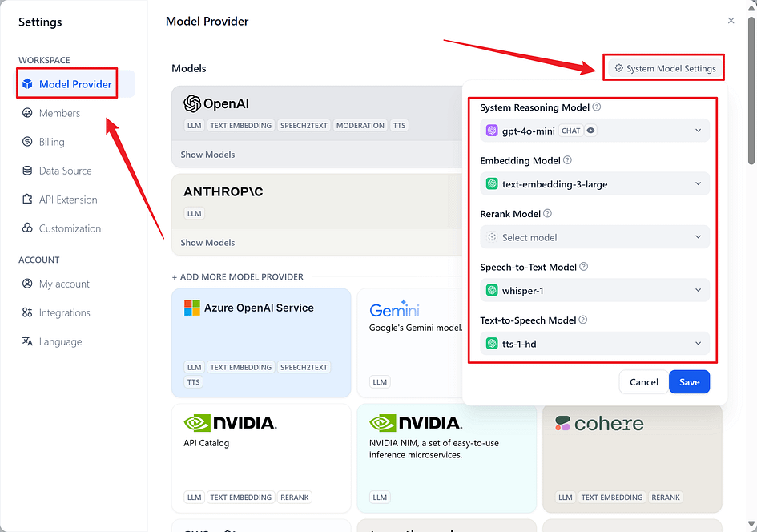Select the NVIDIA API Catalog provider card
This screenshot has height=532, width=757.
click(x=261, y=458)
